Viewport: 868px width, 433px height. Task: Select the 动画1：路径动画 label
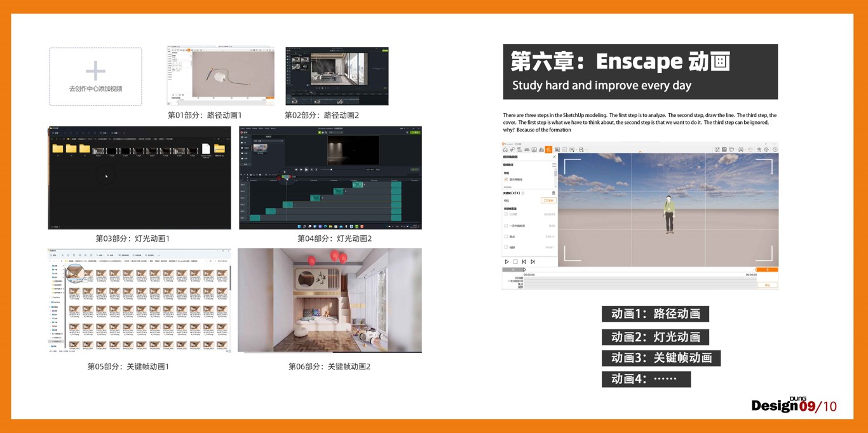tap(655, 313)
